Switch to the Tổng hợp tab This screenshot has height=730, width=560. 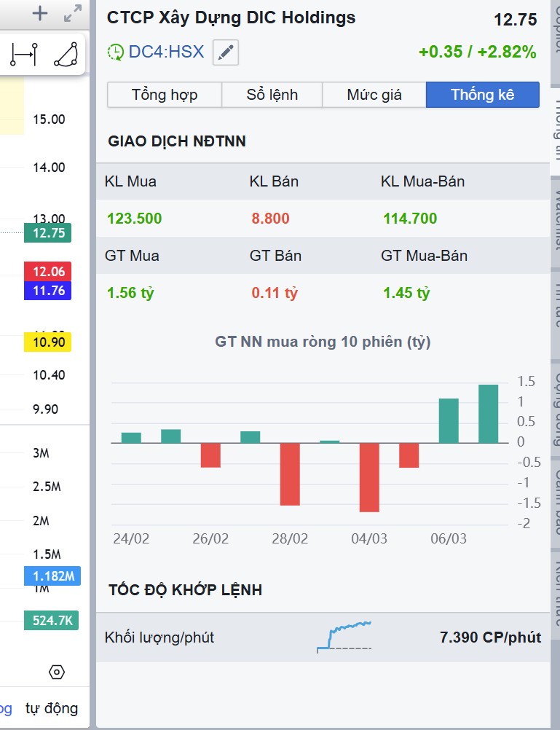click(165, 95)
